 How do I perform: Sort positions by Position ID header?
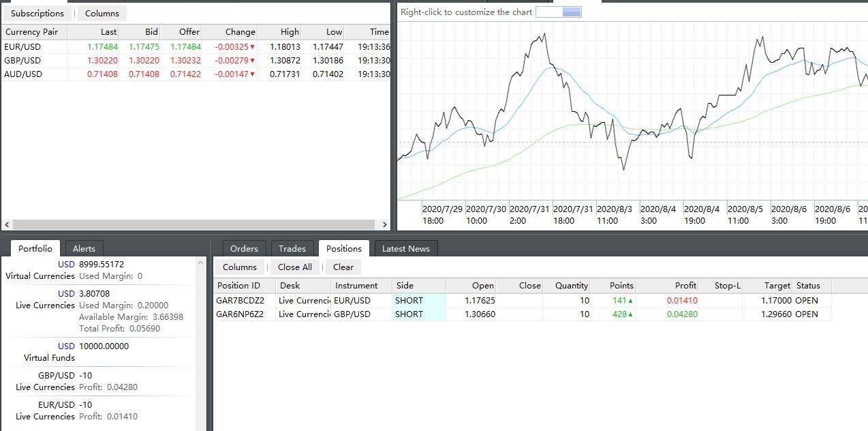pyautogui.click(x=245, y=286)
